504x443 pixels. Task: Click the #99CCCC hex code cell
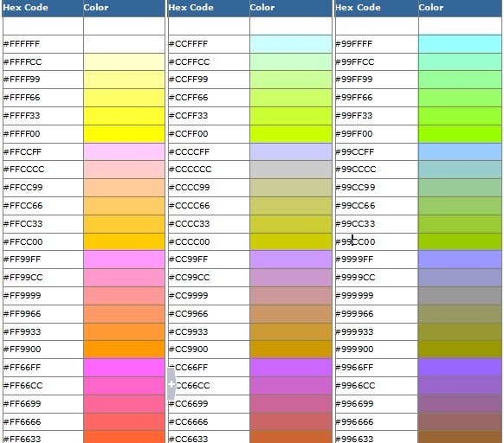tap(377, 170)
